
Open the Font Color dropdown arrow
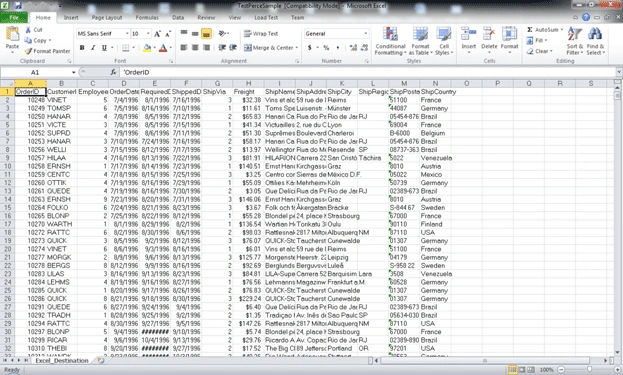[x=170, y=48]
